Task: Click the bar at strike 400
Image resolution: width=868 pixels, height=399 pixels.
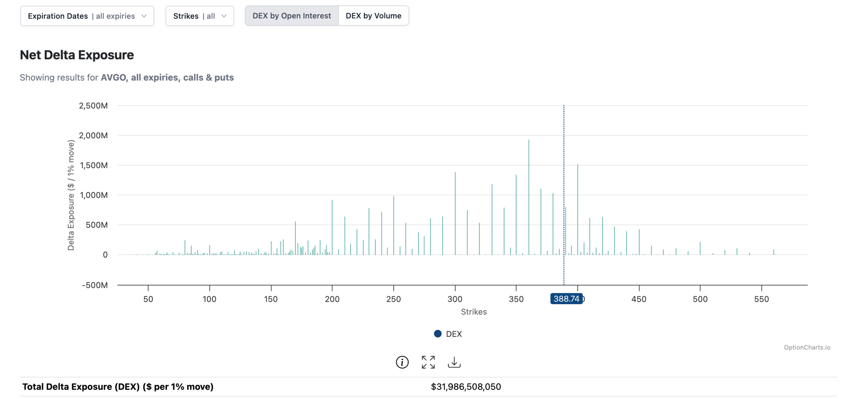Action: pos(577,210)
